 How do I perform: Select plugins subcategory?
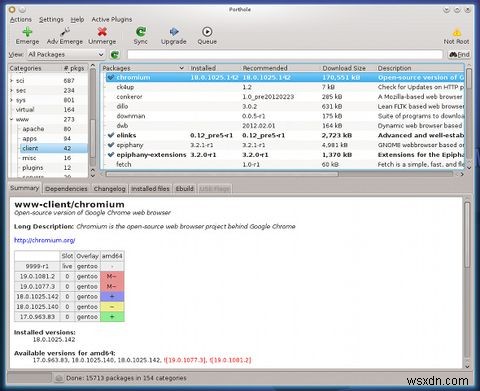pos(33,168)
